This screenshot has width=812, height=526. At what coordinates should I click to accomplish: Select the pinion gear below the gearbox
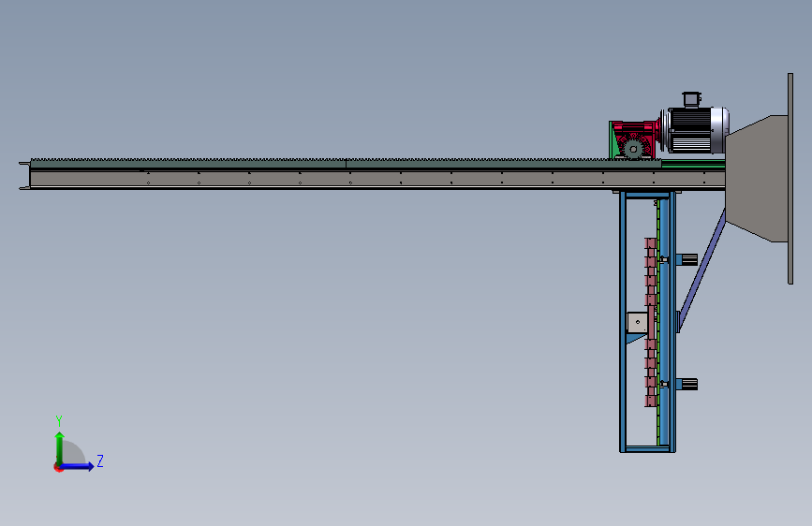pos(633,150)
